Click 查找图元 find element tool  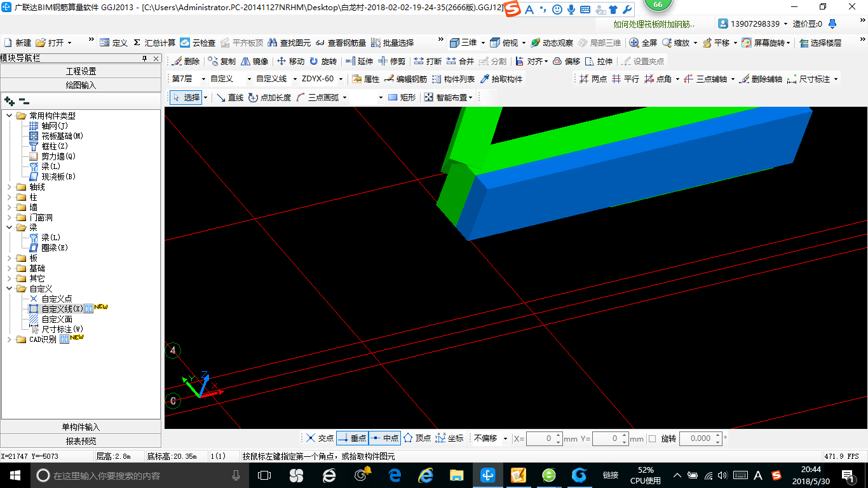point(289,43)
